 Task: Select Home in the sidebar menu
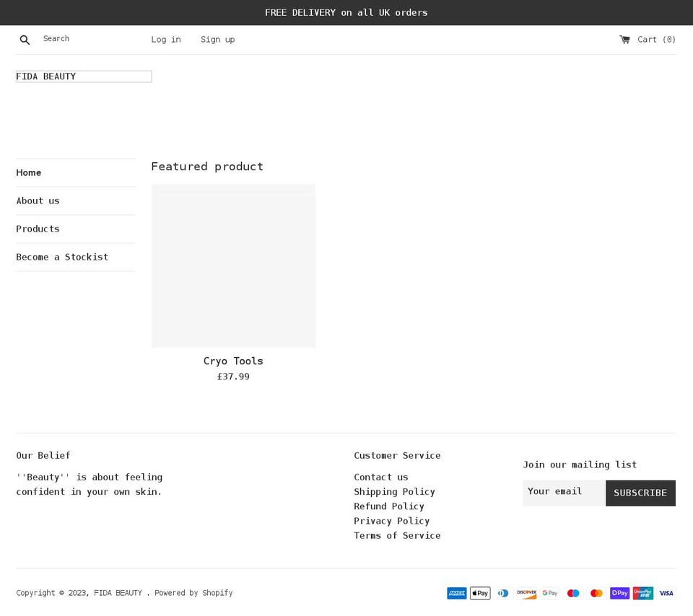pos(29,172)
